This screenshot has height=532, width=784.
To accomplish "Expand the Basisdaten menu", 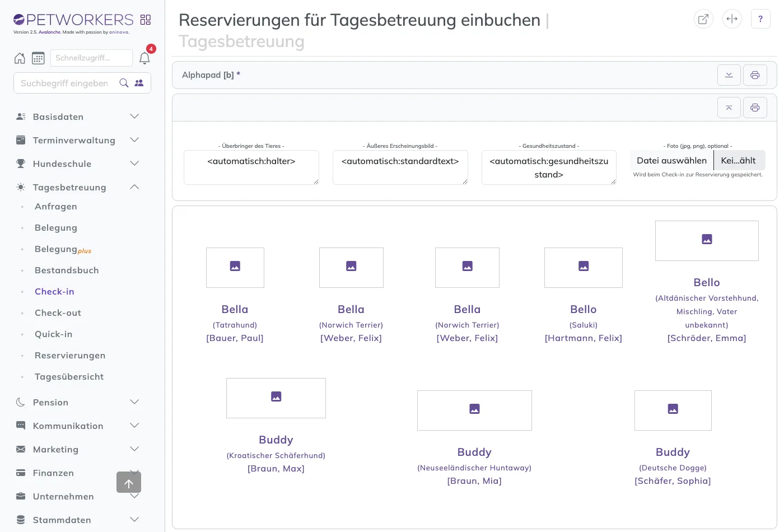I will click(78, 116).
